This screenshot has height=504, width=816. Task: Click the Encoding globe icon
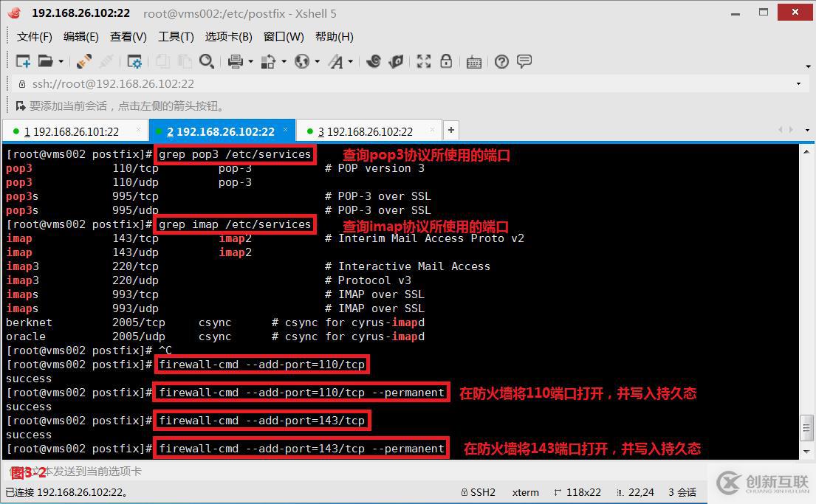click(x=302, y=61)
